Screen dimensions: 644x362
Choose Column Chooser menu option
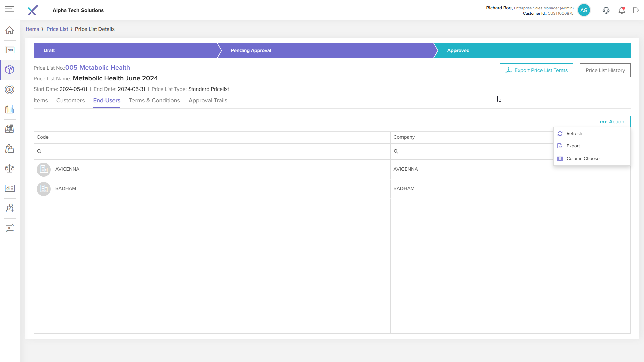coord(583,159)
